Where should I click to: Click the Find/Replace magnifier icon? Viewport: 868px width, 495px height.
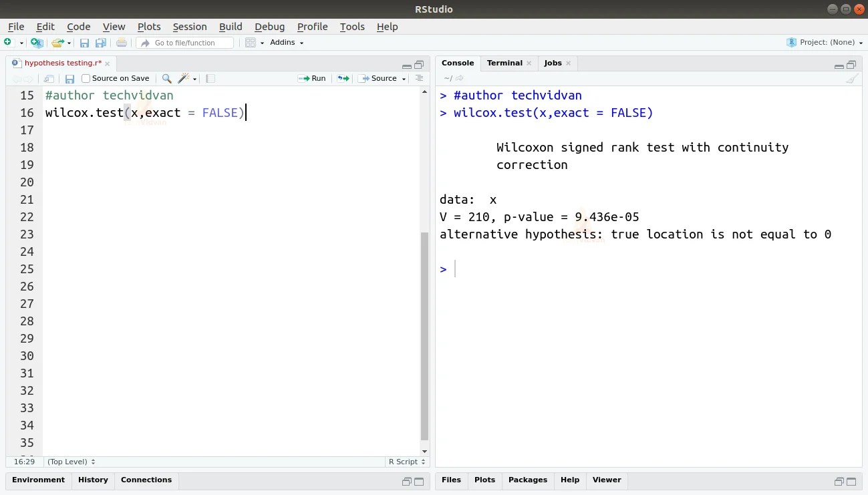click(166, 78)
